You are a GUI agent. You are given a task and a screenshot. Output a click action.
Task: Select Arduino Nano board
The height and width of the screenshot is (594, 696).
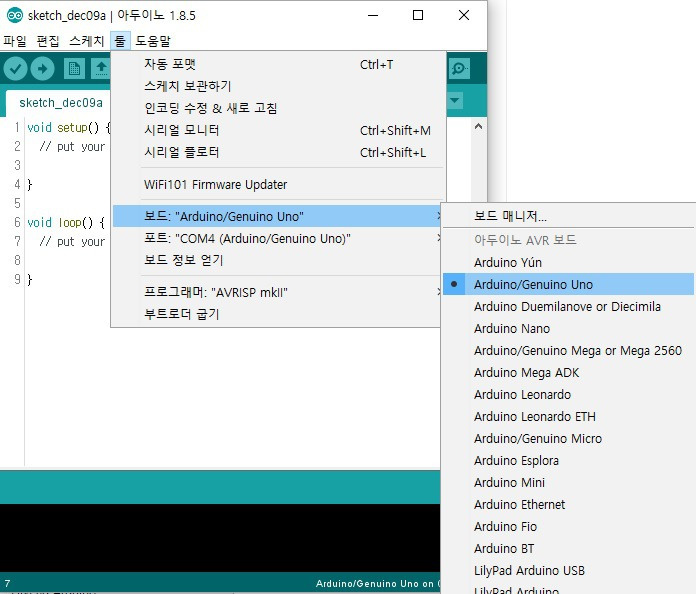point(568,329)
